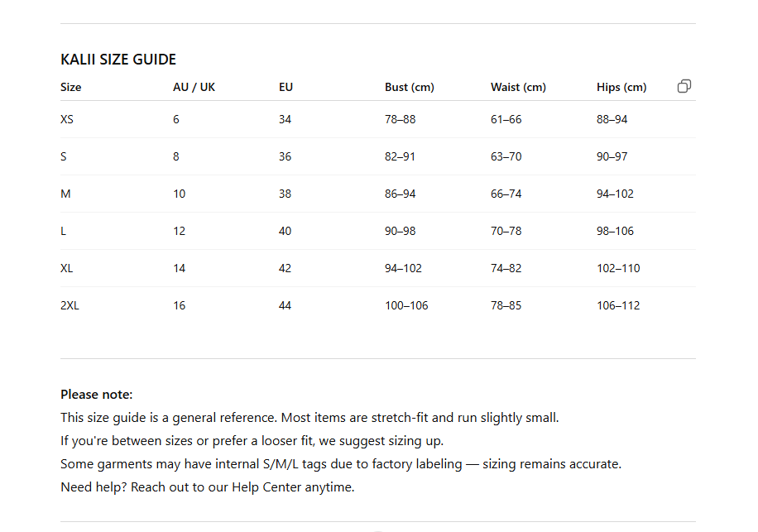Click the Bust (cm) column header
This screenshot has width=758, height=532.
coord(409,87)
